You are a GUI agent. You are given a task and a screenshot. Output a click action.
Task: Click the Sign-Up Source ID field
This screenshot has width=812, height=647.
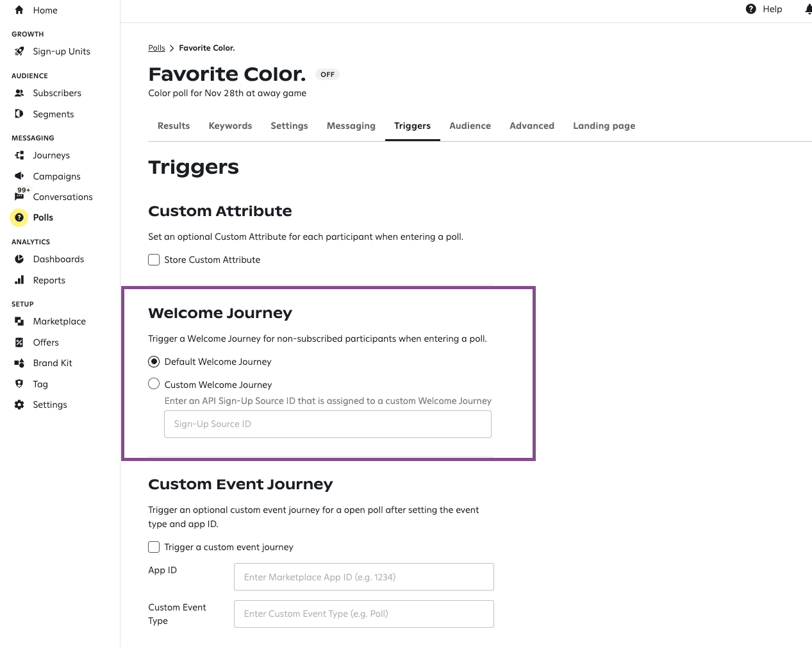tap(327, 424)
